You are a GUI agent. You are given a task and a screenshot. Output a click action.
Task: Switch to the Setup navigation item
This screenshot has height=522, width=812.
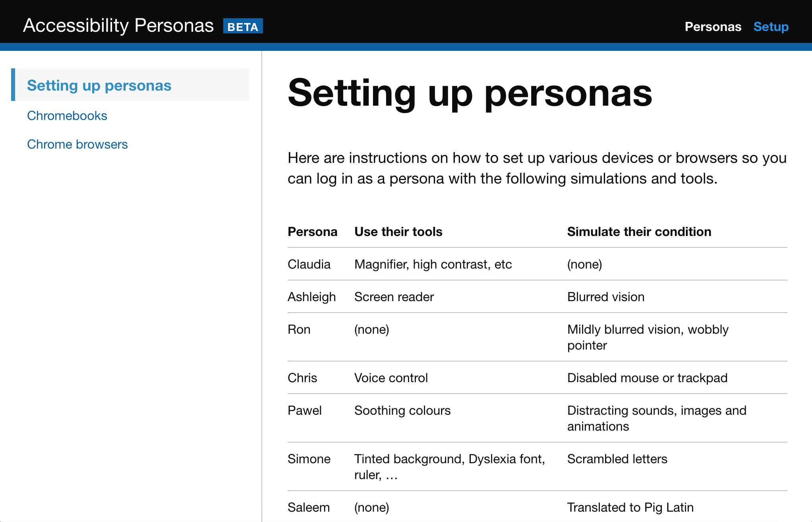point(771,26)
